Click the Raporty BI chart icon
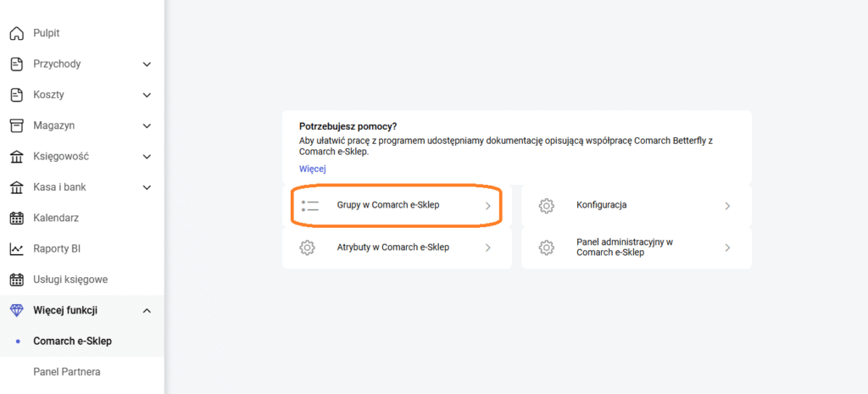Image resolution: width=868 pixels, height=394 pixels. click(x=16, y=249)
